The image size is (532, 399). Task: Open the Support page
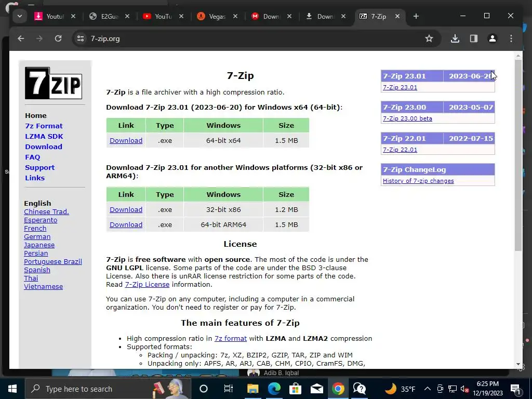point(39,168)
